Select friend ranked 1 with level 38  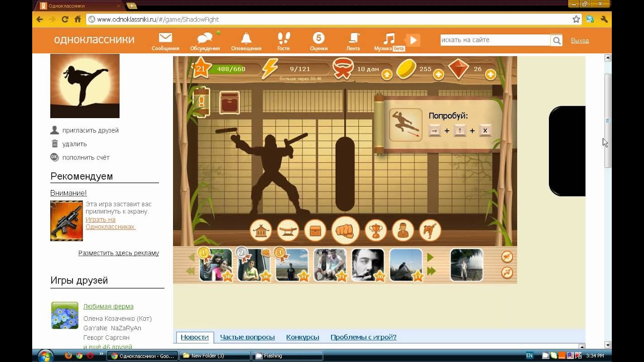point(216,265)
